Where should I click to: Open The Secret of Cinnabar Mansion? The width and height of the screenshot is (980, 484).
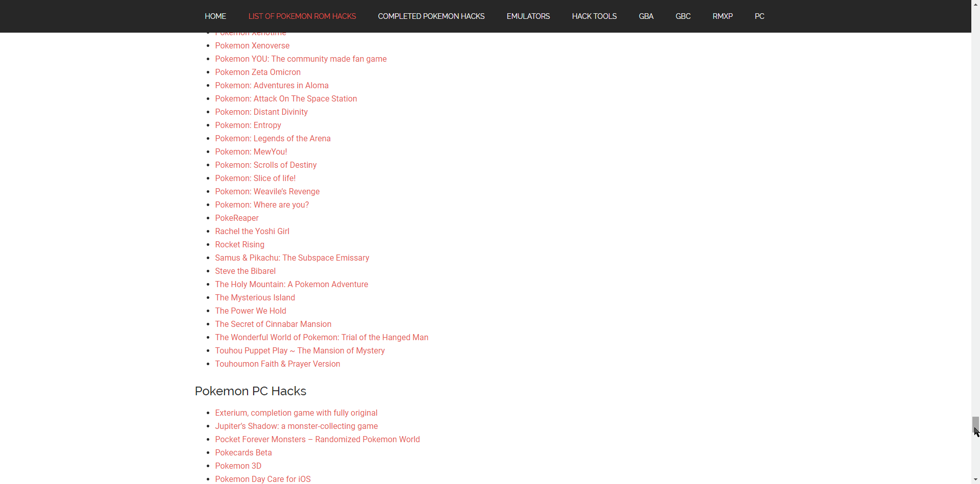pos(273,324)
